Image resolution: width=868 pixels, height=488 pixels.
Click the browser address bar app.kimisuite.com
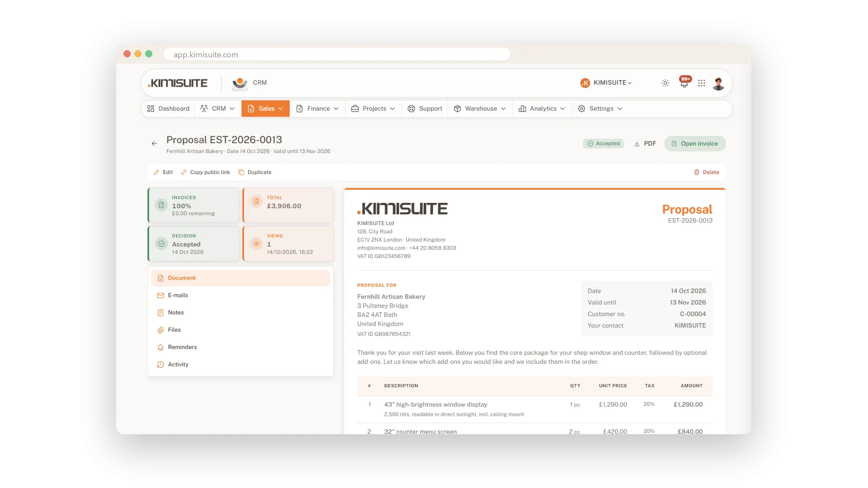click(x=337, y=54)
